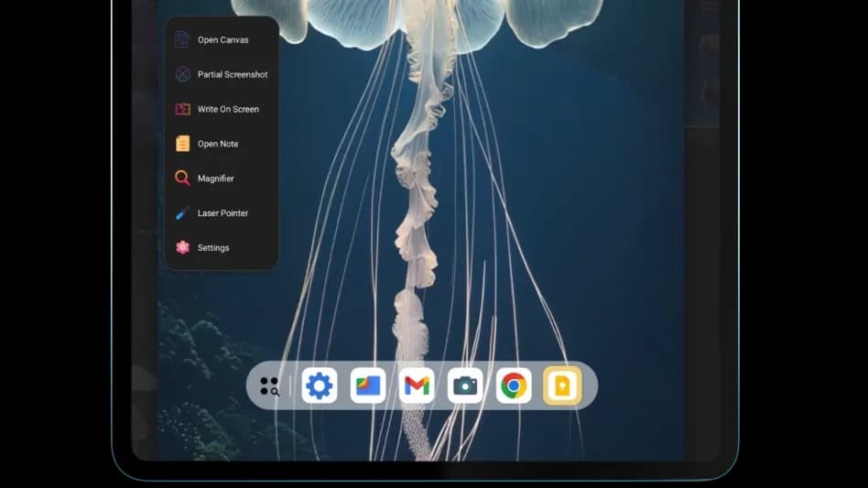
Task: Click the orange Open Note icon
Action: point(182,144)
